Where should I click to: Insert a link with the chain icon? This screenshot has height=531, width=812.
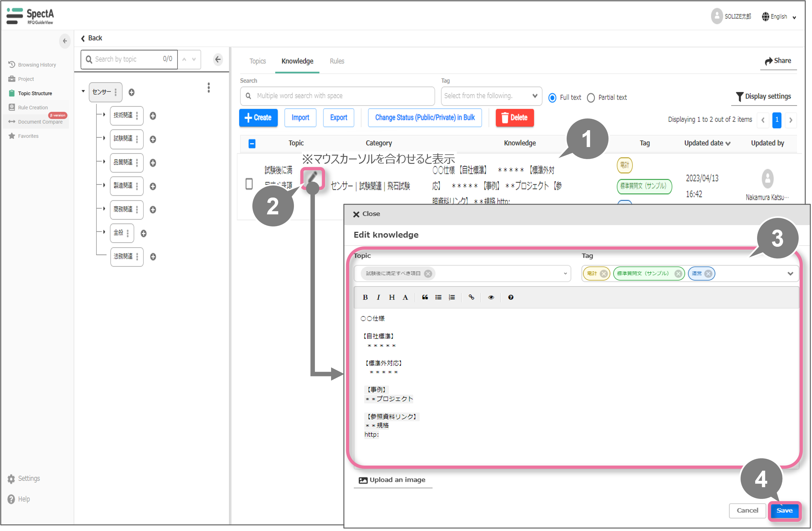coord(471,297)
